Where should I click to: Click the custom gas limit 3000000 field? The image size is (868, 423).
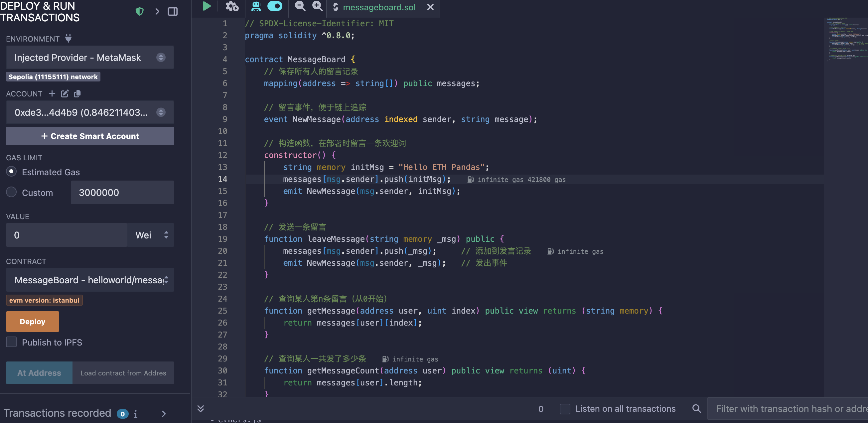pos(122,193)
